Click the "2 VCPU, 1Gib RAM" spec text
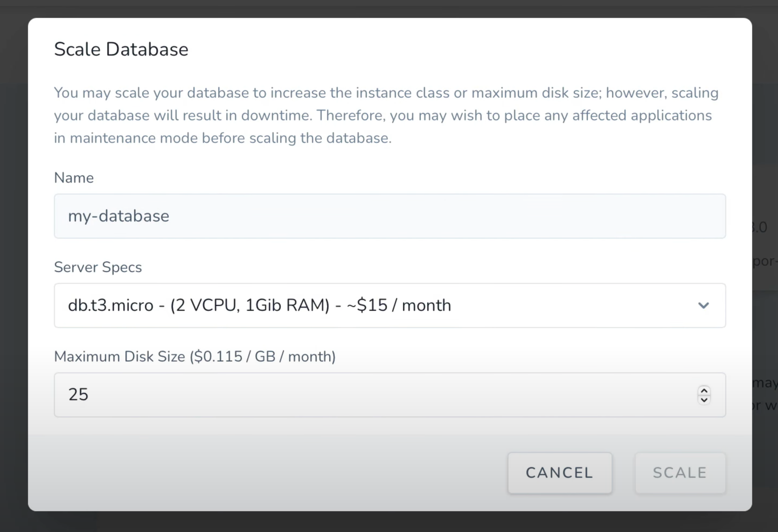778x532 pixels. click(x=250, y=305)
